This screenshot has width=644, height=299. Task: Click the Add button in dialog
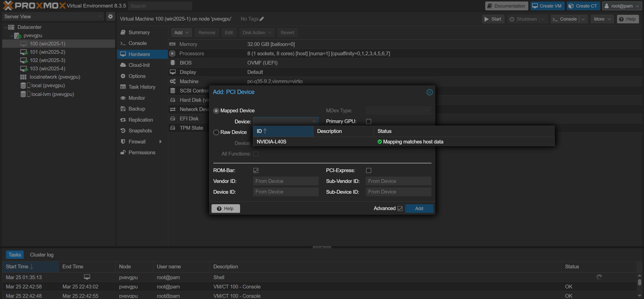point(419,209)
